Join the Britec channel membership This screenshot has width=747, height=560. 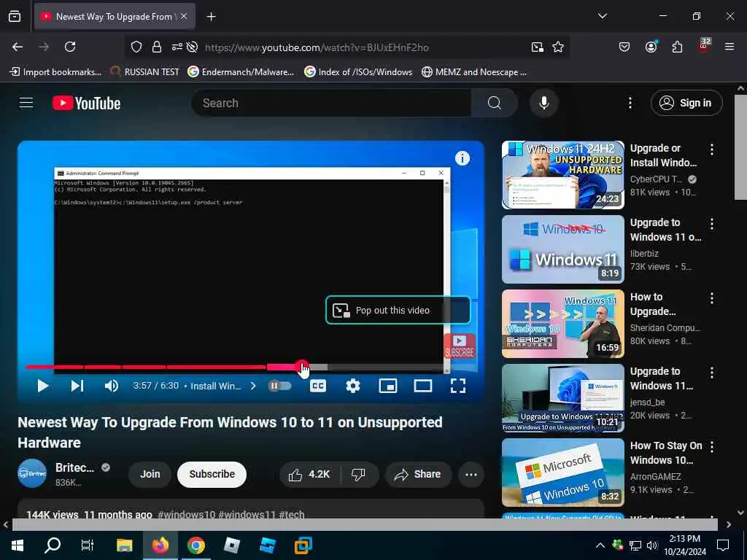(150, 474)
